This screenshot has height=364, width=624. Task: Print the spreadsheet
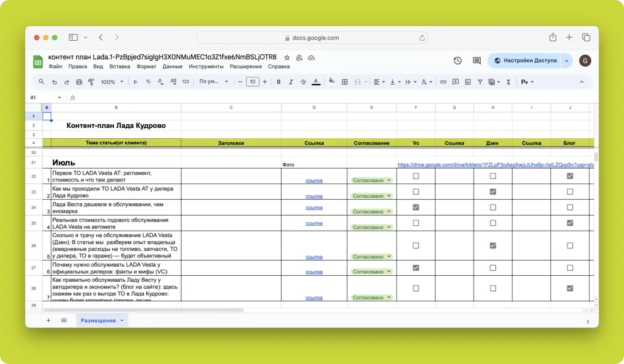click(x=79, y=82)
